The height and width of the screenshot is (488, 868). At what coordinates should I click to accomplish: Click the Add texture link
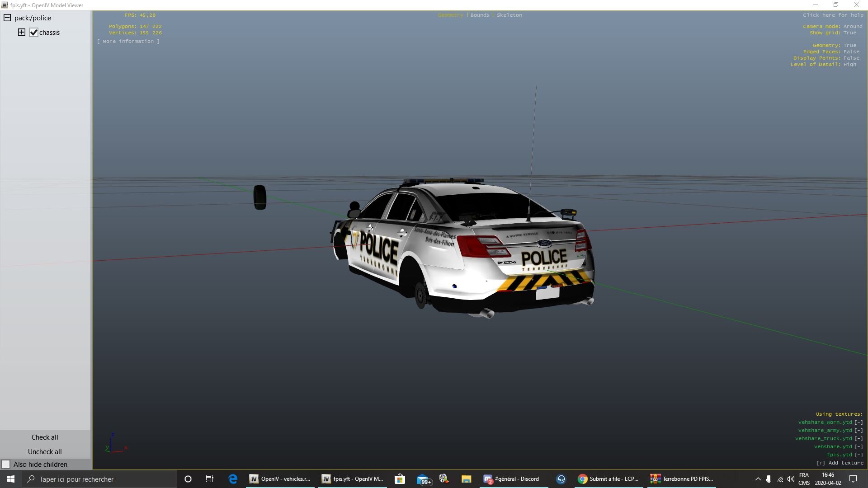click(840, 463)
